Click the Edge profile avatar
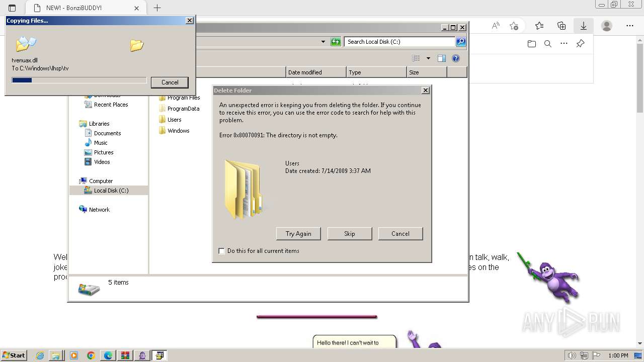Viewport: 644px width, 362px height. click(607, 26)
